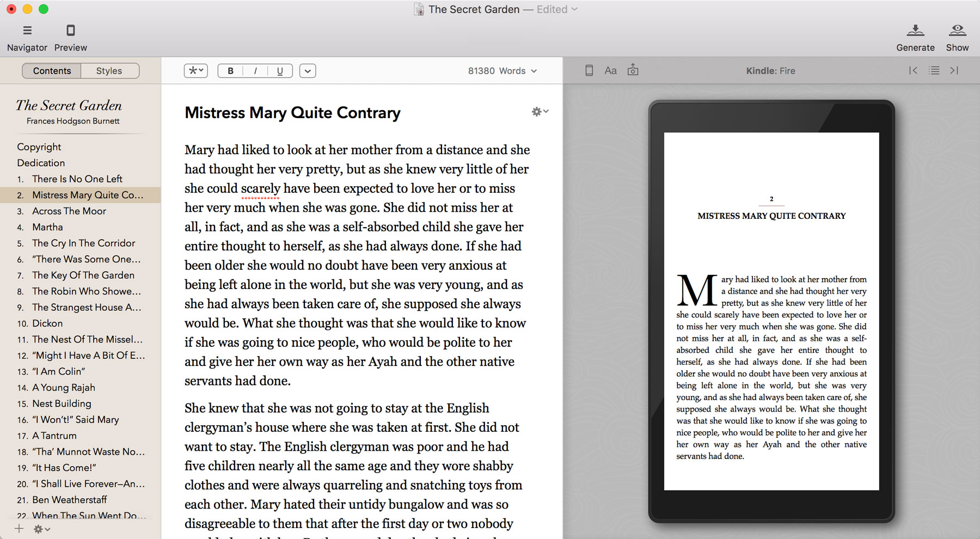The width and height of the screenshot is (980, 539).
Task: Click The Secret Garden document icon
Action: click(x=419, y=9)
